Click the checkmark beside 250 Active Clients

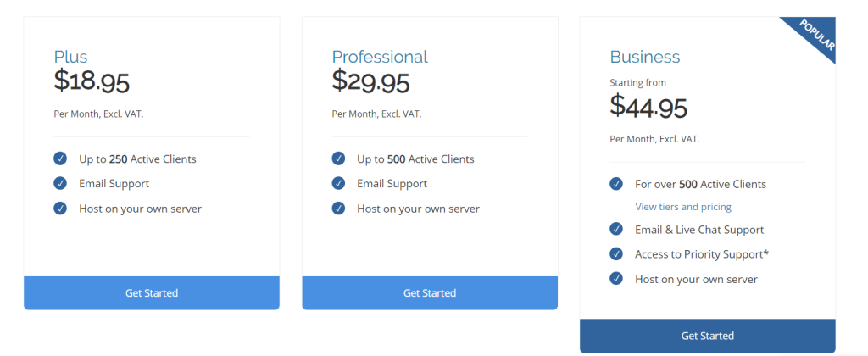pyautogui.click(x=60, y=159)
